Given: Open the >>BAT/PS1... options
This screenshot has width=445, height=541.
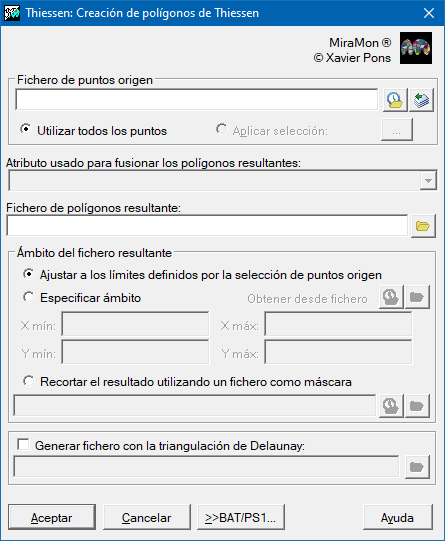Looking at the screenshot, I should pyautogui.click(x=241, y=517).
